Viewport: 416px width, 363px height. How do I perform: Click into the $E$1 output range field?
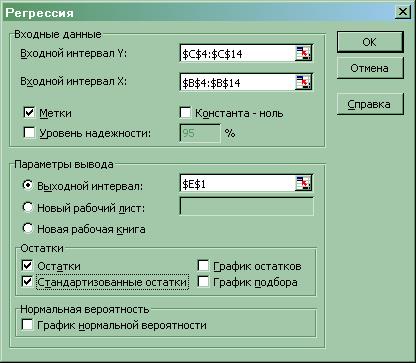(x=237, y=184)
